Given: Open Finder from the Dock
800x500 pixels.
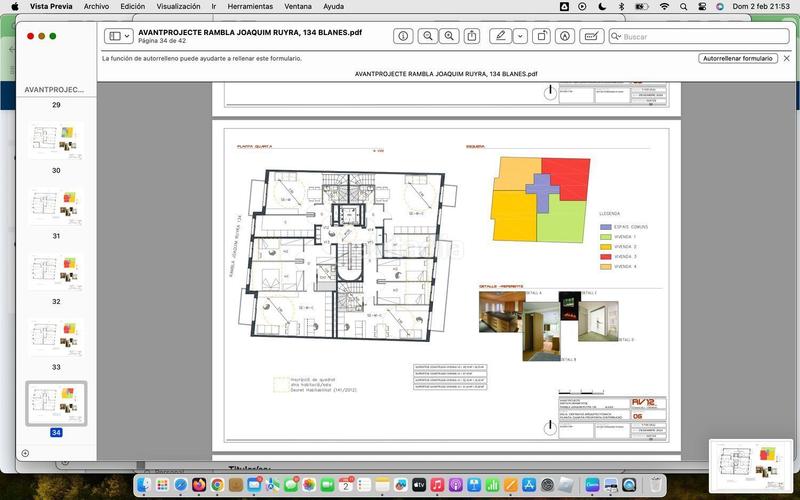Looking at the screenshot, I should pyautogui.click(x=145, y=485).
